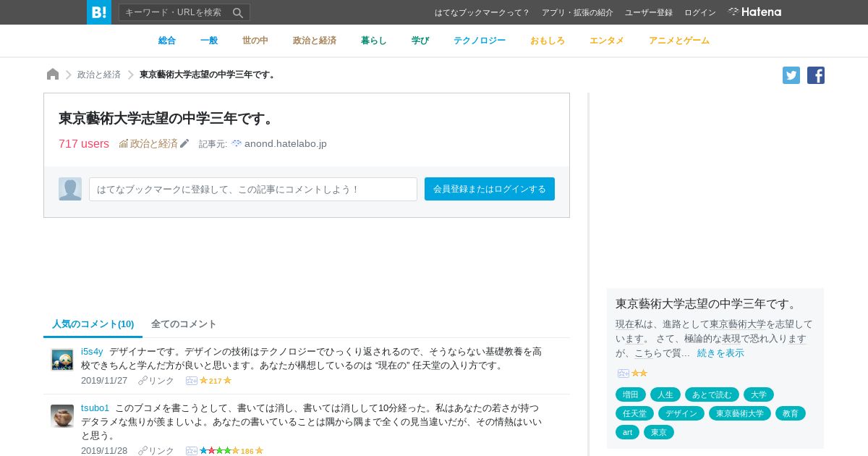
Task: Switch to 人気のコメント(10) tab
Action: [93, 324]
